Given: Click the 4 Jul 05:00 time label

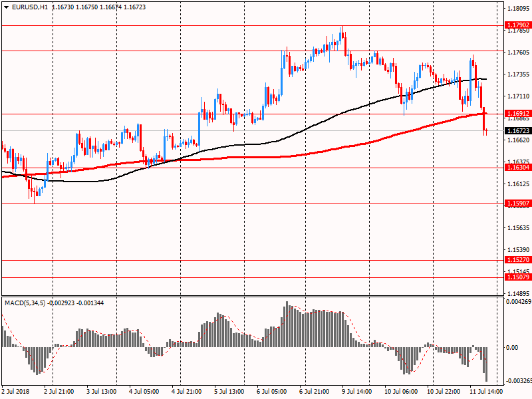Looking at the screenshot, I should tap(144, 392).
